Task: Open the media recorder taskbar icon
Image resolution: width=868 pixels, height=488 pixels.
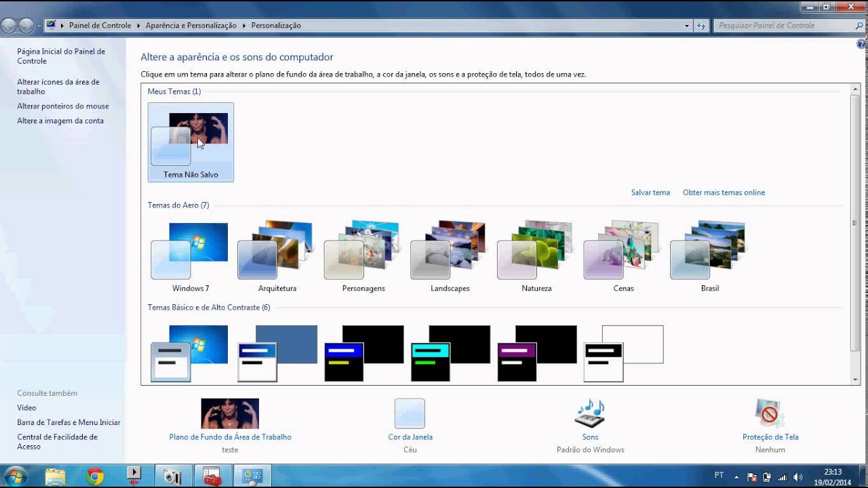Action: [x=134, y=476]
